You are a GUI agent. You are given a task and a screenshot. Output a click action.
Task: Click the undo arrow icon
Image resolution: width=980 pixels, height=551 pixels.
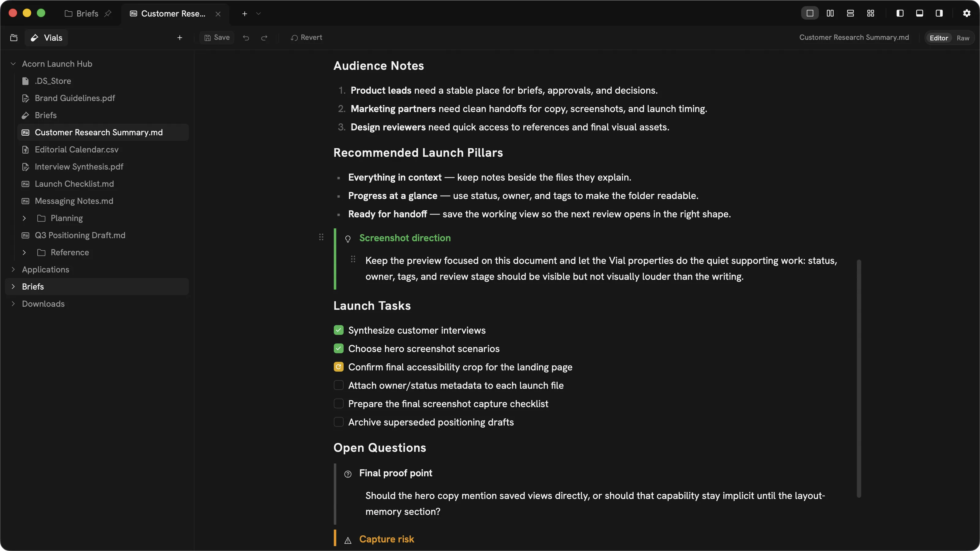(246, 38)
